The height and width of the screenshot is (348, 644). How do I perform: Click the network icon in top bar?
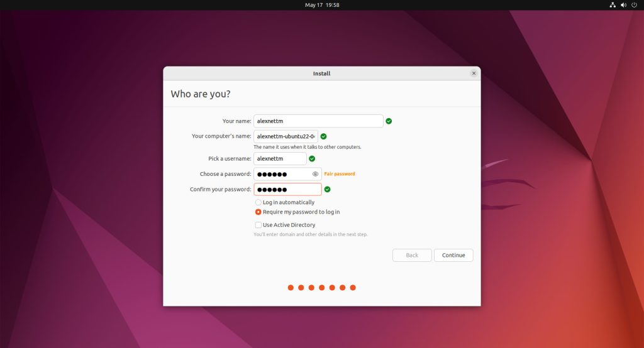(x=613, y=5)
